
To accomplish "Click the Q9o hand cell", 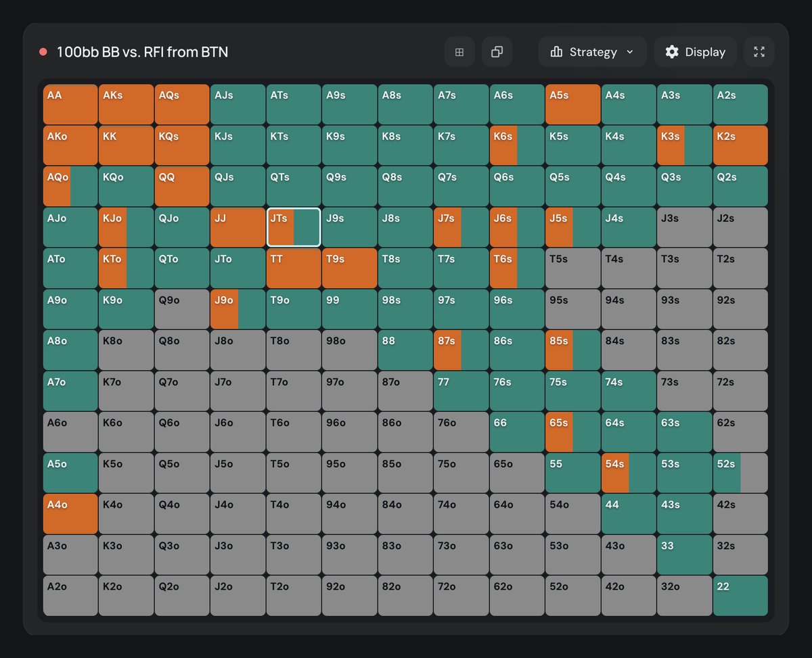I will click(182, 309).
